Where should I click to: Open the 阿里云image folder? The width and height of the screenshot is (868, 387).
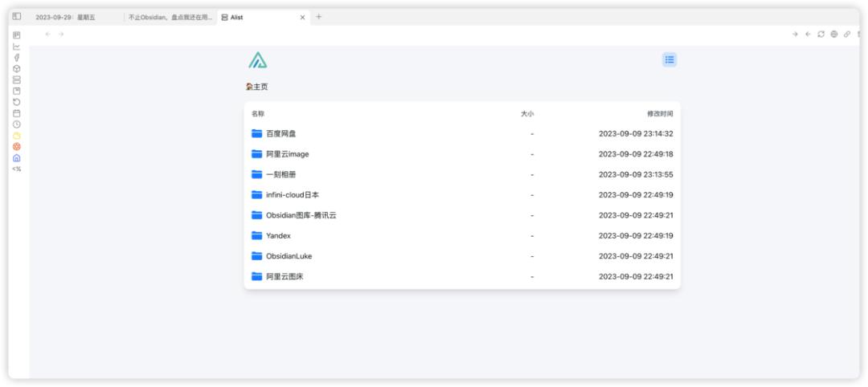(287, 154)
